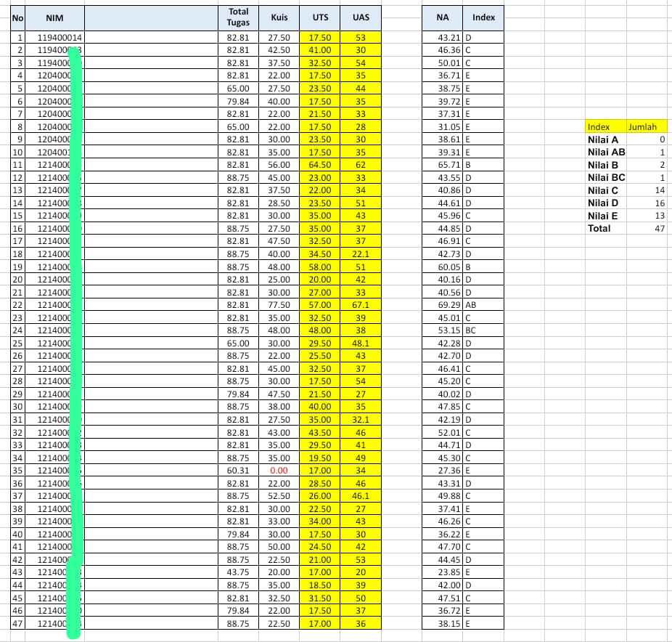Select UAS value 22.1

361,254
